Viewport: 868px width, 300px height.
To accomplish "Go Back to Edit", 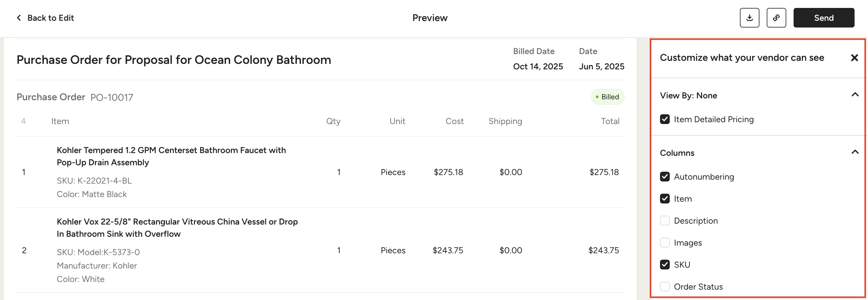I will 51,18.
